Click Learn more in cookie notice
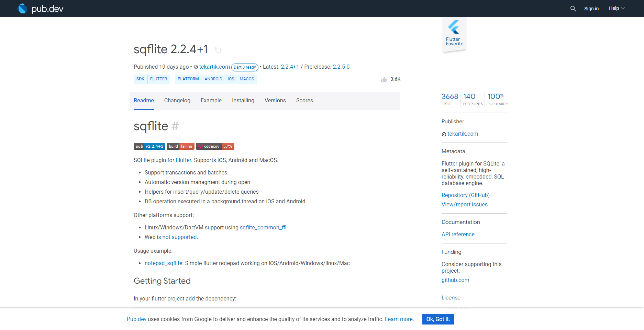The width and height of the screenshot is (644, 330). pyautogui.click(x=399, y=319)
